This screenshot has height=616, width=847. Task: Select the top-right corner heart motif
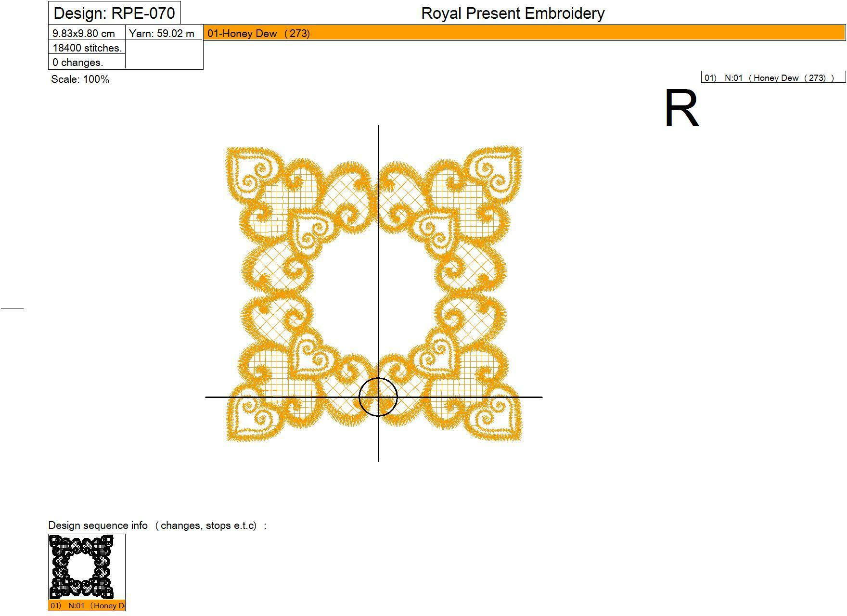(x=495, y=171)
